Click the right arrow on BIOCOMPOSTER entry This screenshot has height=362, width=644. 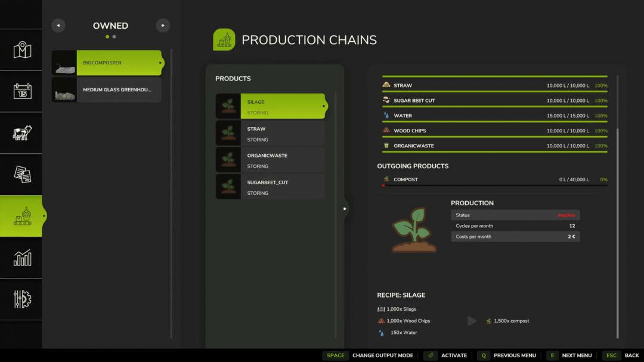[159, 63]
